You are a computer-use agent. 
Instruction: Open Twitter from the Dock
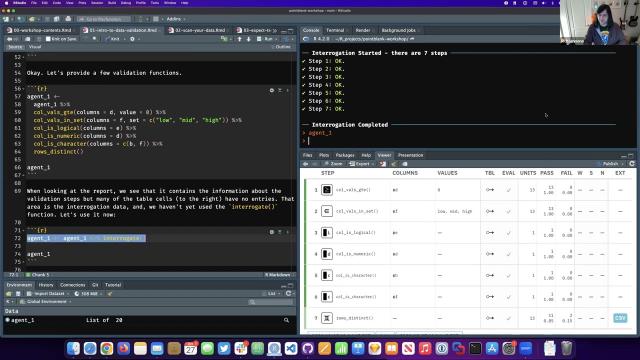click(224, 349)
